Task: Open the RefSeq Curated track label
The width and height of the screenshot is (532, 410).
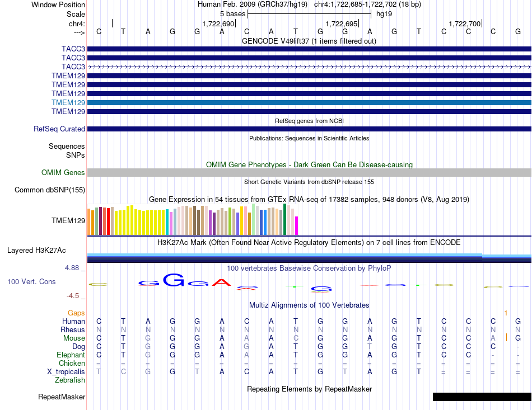Action: (59, 129)
